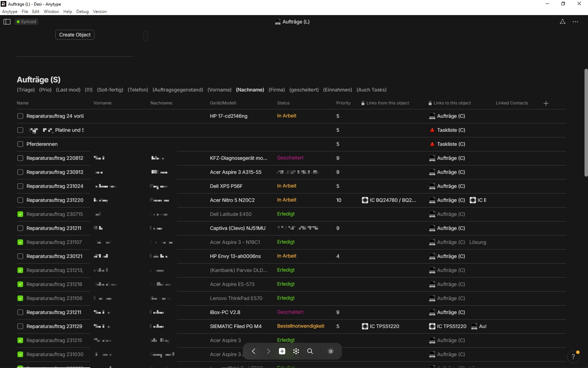588x368 pixels.
Task: Open the Debug menu
Action: coord(83,12)
